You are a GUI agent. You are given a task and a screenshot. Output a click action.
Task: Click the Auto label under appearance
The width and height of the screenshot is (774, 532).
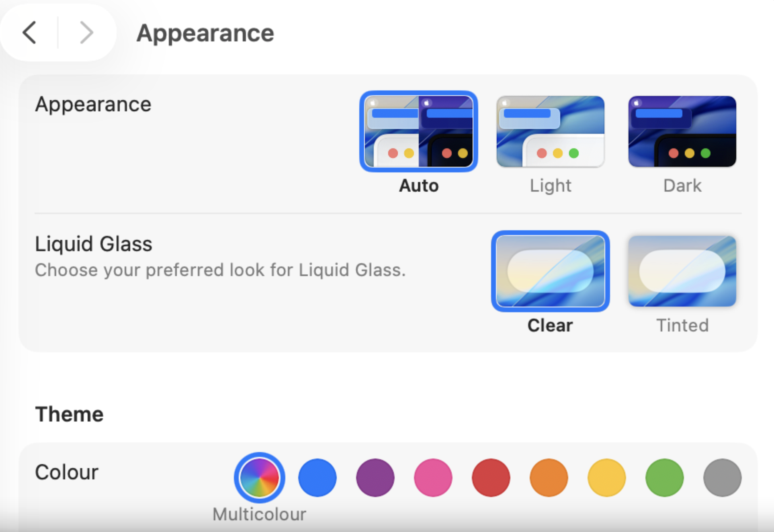(419, 186)
